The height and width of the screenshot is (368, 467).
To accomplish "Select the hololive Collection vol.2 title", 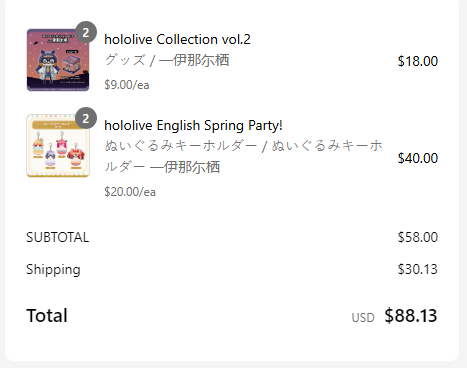I will click(177, 40).
